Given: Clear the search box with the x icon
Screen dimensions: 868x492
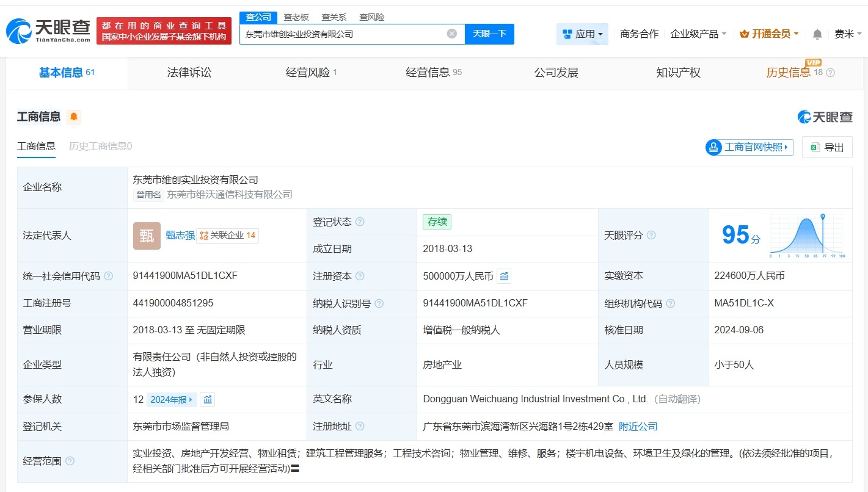Looking at the screenshot, I should pyautogui.click(x=451, y=34).
